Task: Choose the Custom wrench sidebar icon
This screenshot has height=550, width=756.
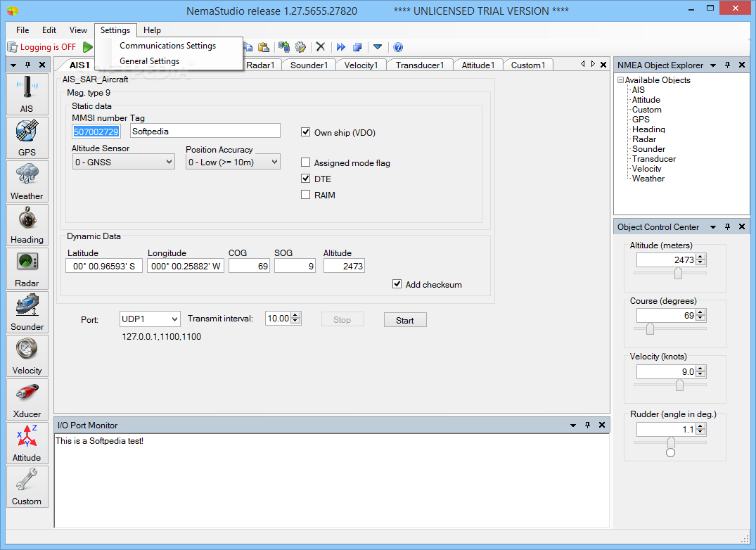Action: click(x=27, y=487)
